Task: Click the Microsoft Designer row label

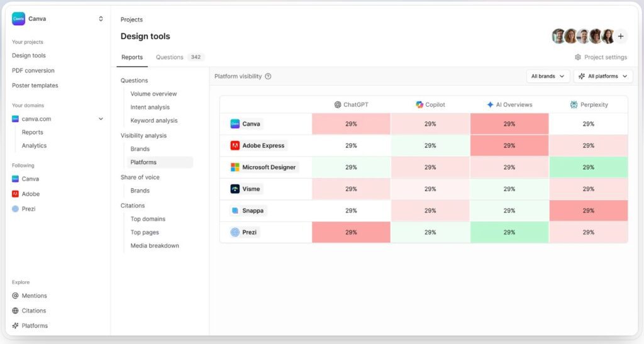Action: click(269, 167)
